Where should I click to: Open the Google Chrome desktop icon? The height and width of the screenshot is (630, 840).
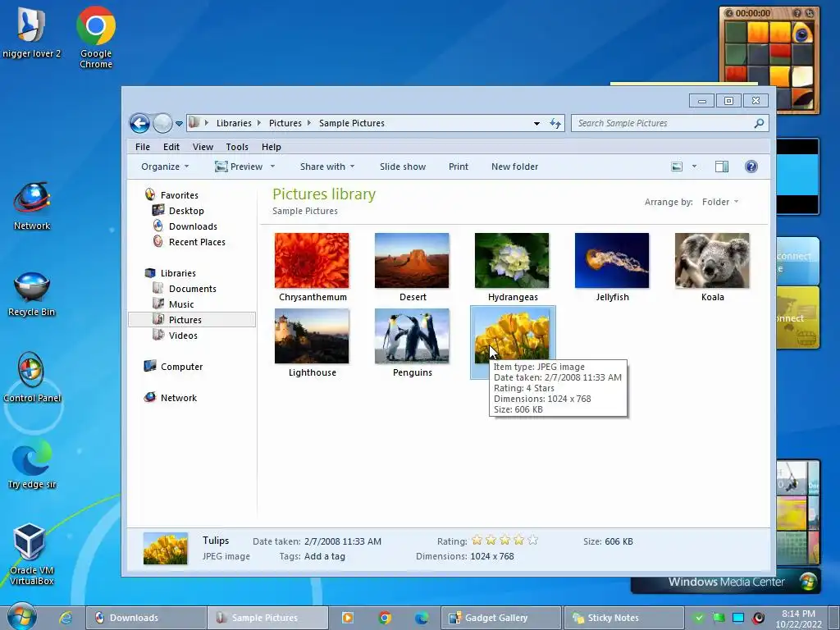pos(96,36)
